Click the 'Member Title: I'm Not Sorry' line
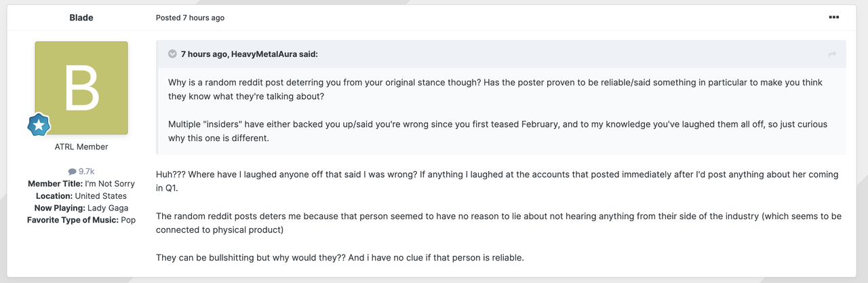868x283 pixels. [x=81, y=184]
